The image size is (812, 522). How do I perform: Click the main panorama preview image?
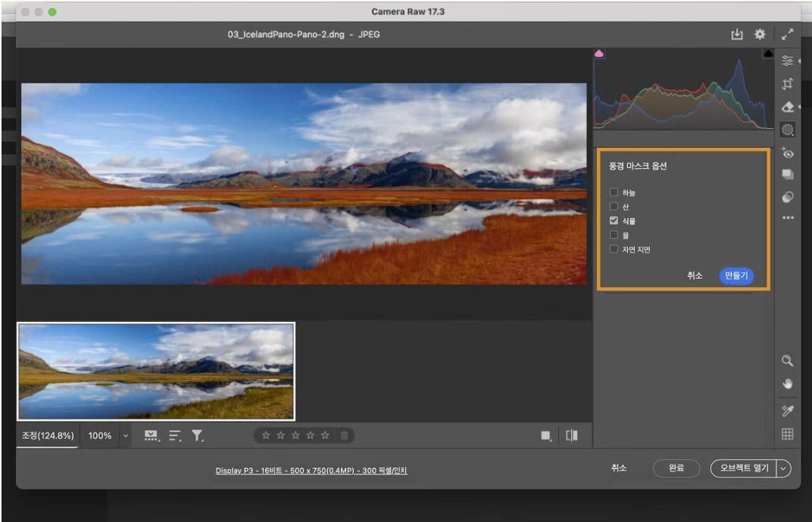(x=304, y=184)
